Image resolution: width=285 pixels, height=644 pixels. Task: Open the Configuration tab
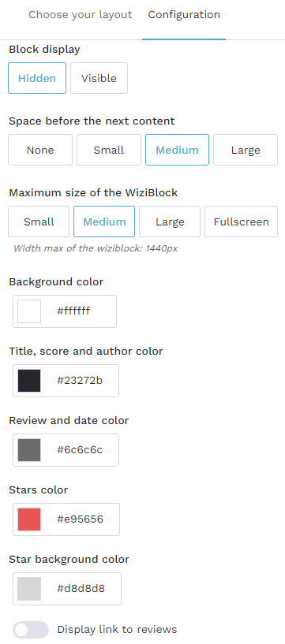(x=184, y=15)
